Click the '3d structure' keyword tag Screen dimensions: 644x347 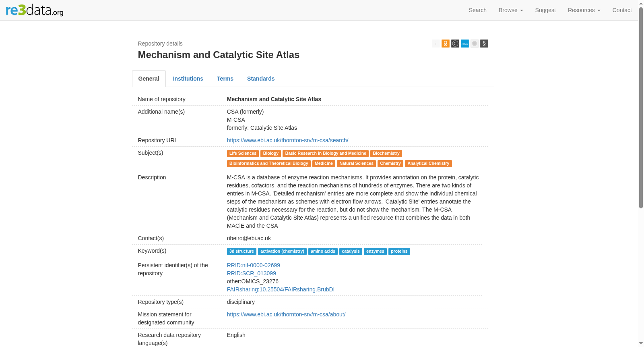pos(242,251)
